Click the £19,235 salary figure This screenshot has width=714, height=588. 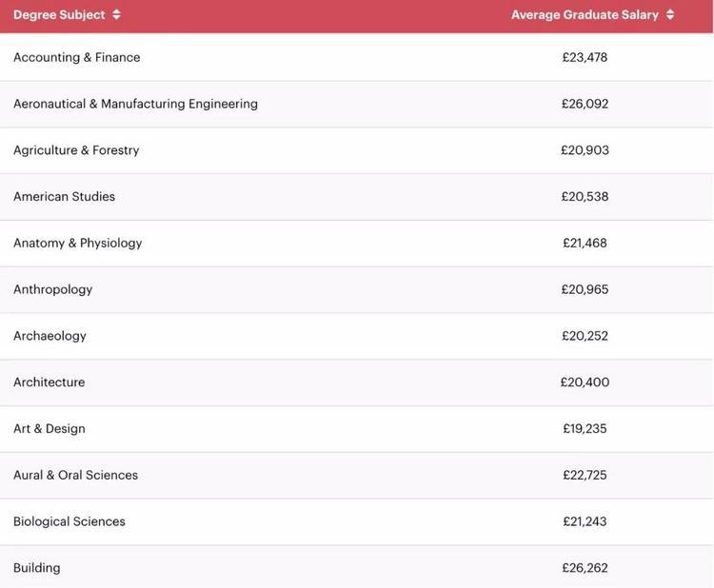(585, 428)
